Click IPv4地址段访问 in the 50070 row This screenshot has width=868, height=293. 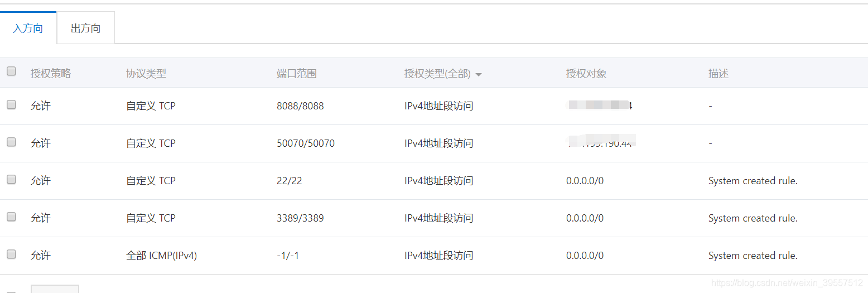click(x=439, y=143)
